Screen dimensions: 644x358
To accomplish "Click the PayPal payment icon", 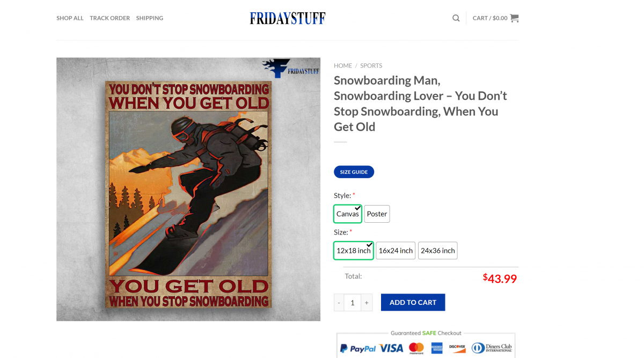I will pos(358,348).
